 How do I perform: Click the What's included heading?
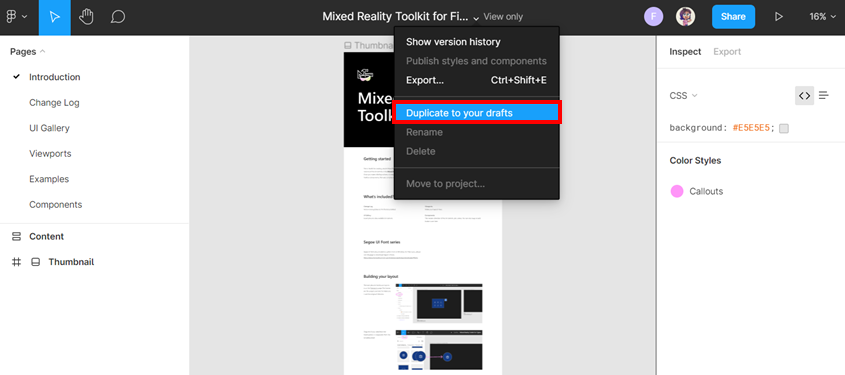click(x=378, y=197)
